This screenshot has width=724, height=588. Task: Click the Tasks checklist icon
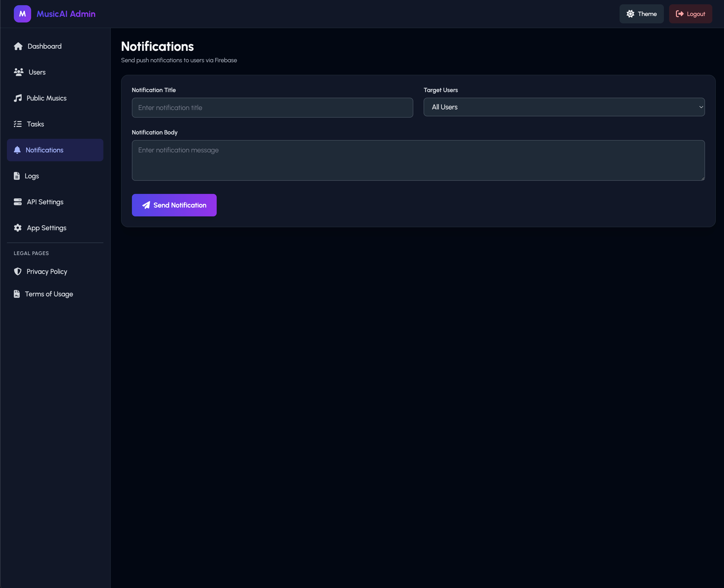18,124
